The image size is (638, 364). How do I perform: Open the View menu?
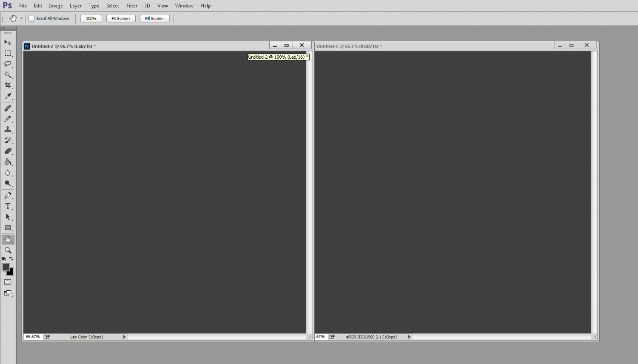[162, 6]
